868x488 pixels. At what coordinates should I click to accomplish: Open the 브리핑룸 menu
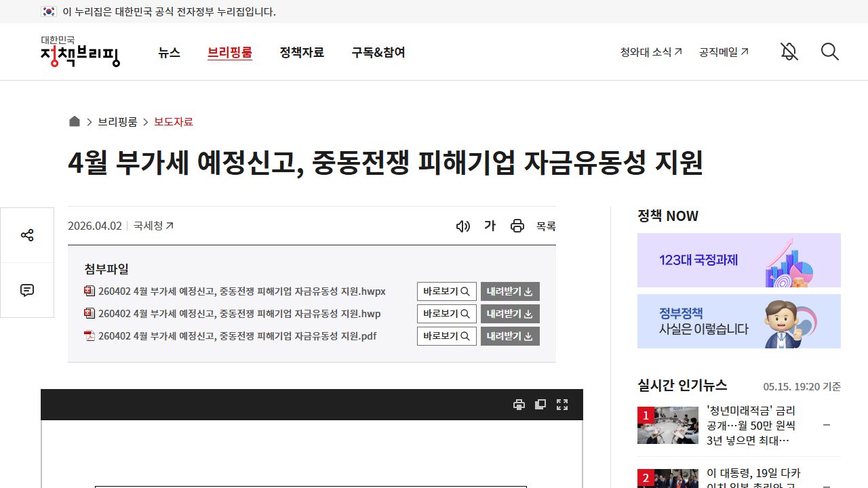pyautogui.click(x=230, y=52)
